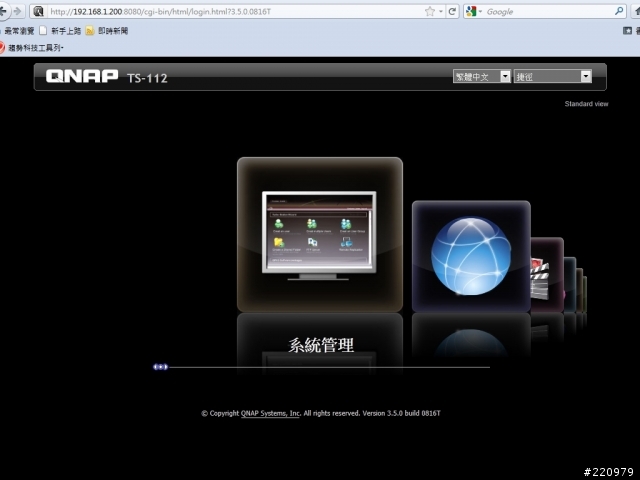Image resolution: width=640 pixels, height=480 pixels.
Task: Click the Version 3.5.0 build 0816T text
Action: (x=402, y=413)
